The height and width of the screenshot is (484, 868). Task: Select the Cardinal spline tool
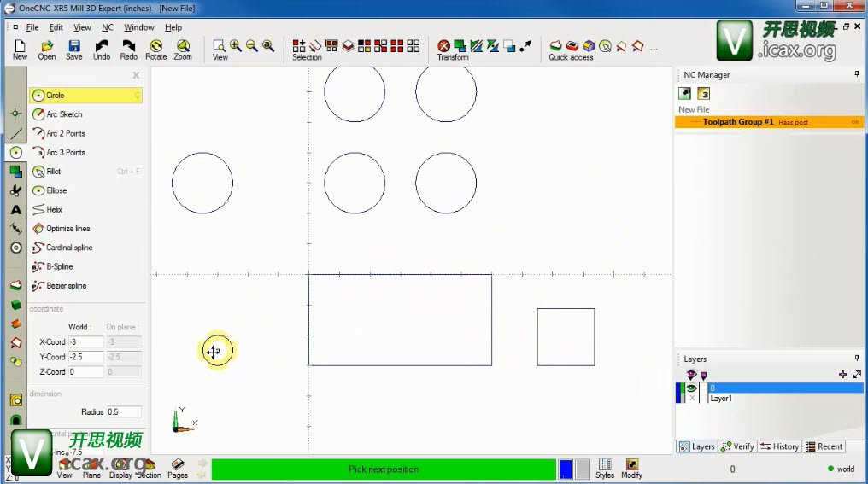(x=85, y=248)
